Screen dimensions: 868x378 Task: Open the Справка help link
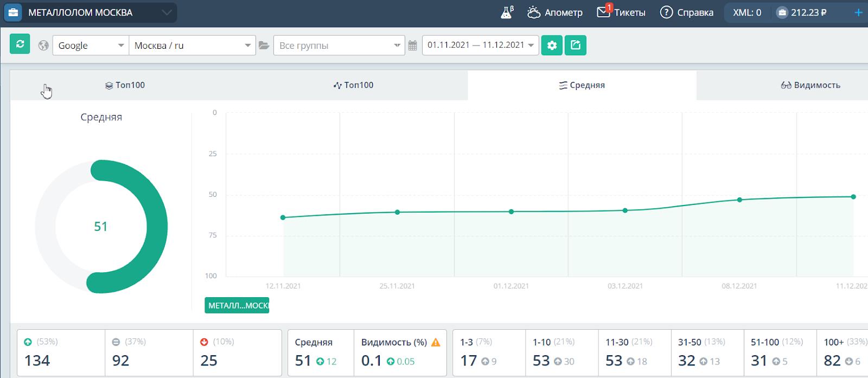tap(686, 12)
